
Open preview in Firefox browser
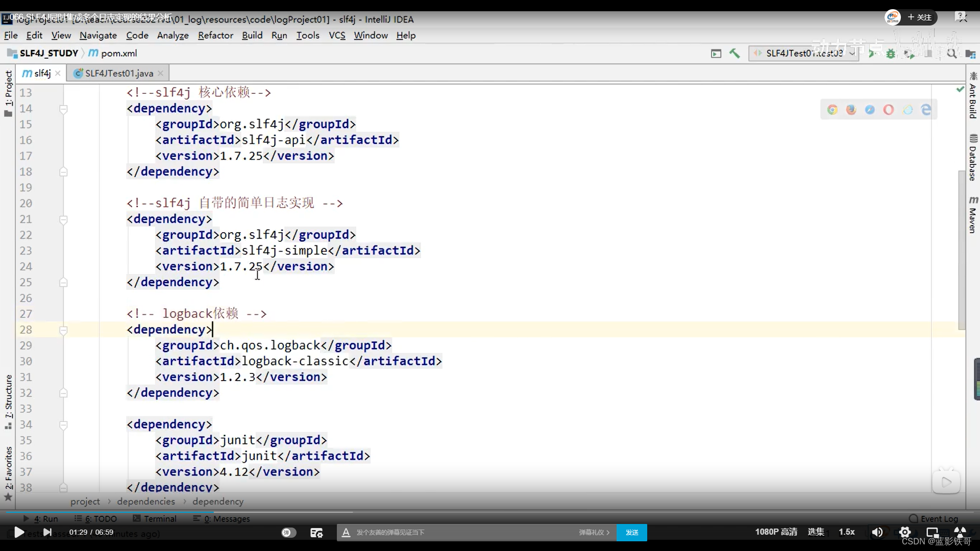(851, 110)
